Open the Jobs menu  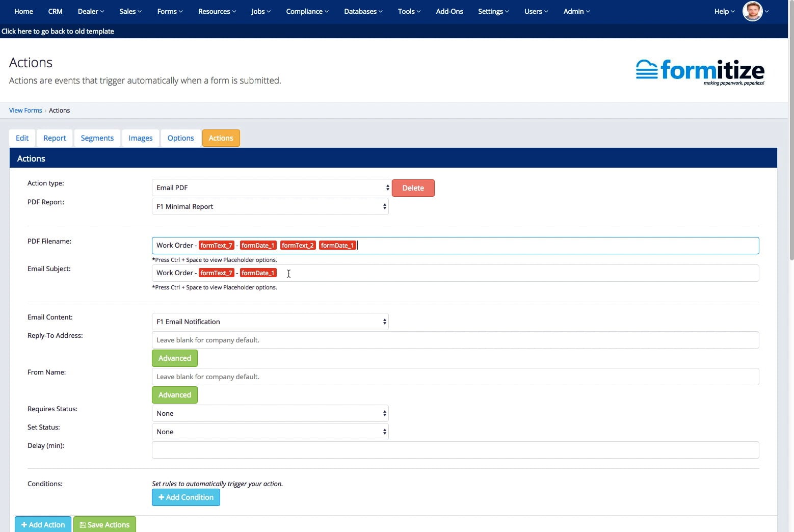click(261, 11)
